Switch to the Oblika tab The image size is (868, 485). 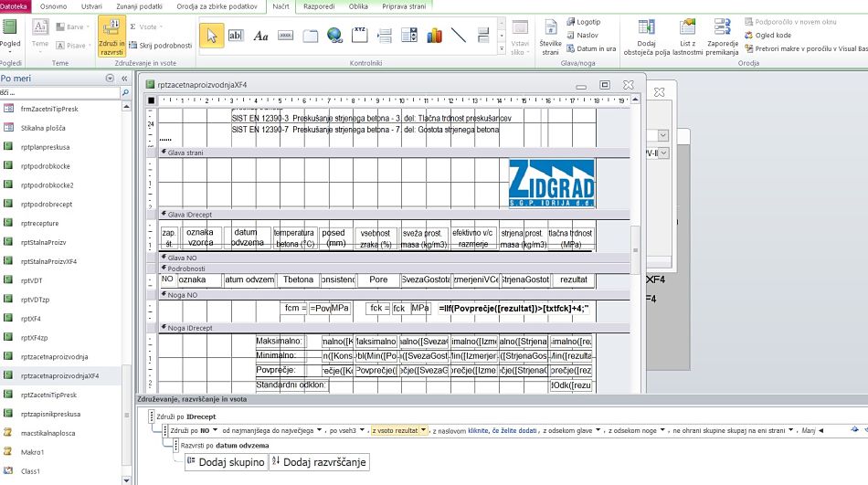click(x=358, y=6)
